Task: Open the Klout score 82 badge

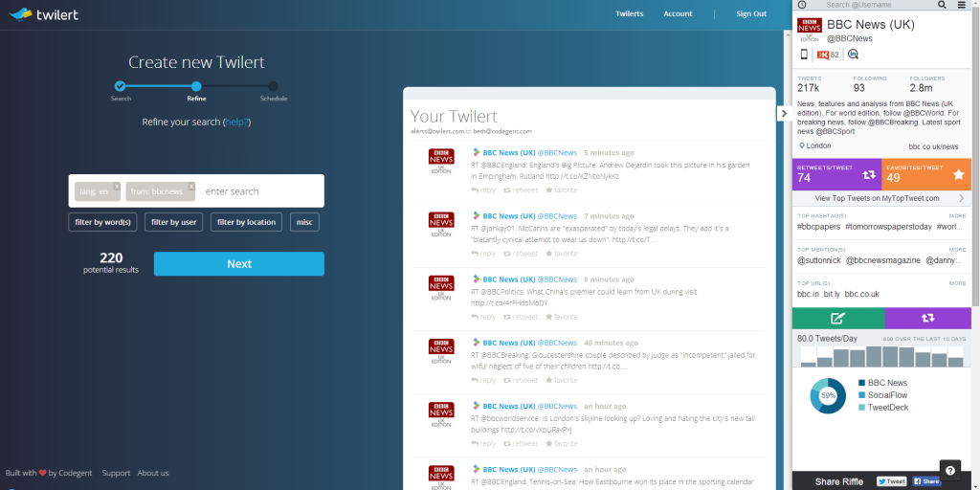Action: pos(828,55)
